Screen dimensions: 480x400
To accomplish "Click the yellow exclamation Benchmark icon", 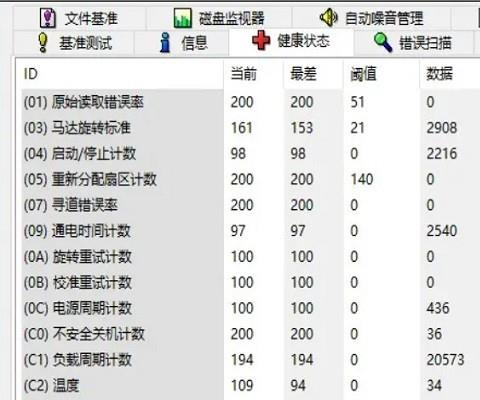I will point(43,43).
